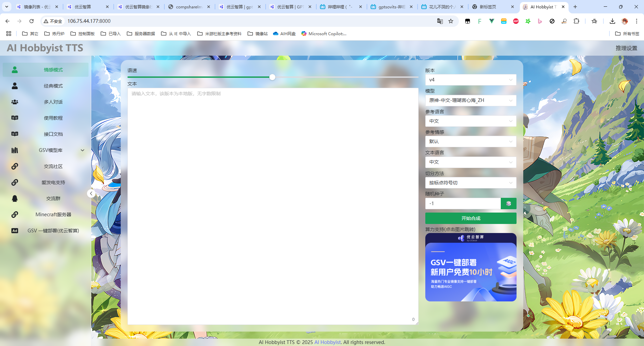Image resolution: width=644 pixels, height=346 pixels.
Task: Click the 使用教程 book icon
Action: 15,118
